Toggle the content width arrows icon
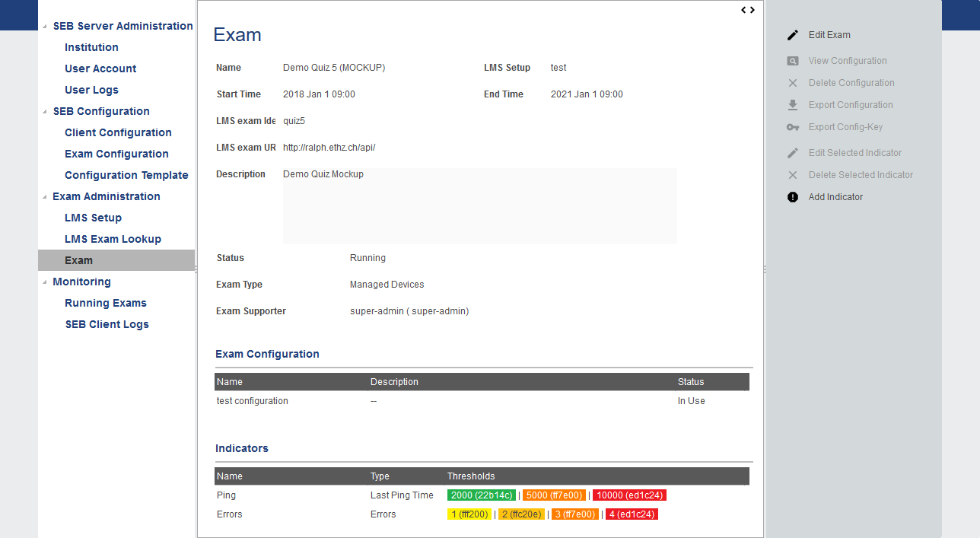The height and width of the screenshot is (538, 980). tap(748, 10)
